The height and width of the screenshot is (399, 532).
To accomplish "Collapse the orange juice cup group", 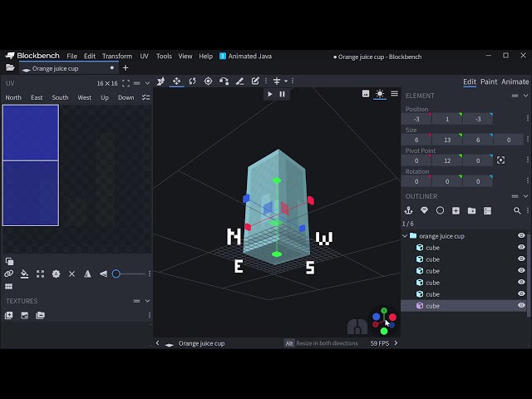I will (405, 236).
